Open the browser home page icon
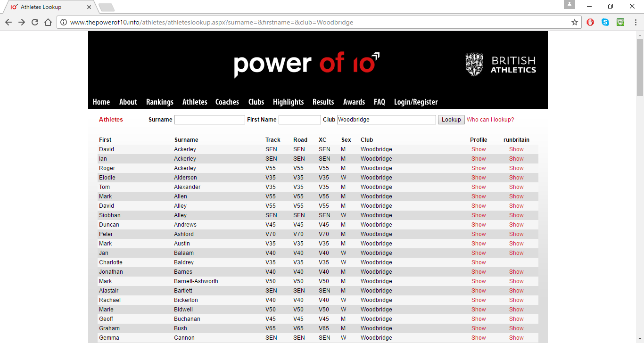The image size is (644, 343). point(48,22)
